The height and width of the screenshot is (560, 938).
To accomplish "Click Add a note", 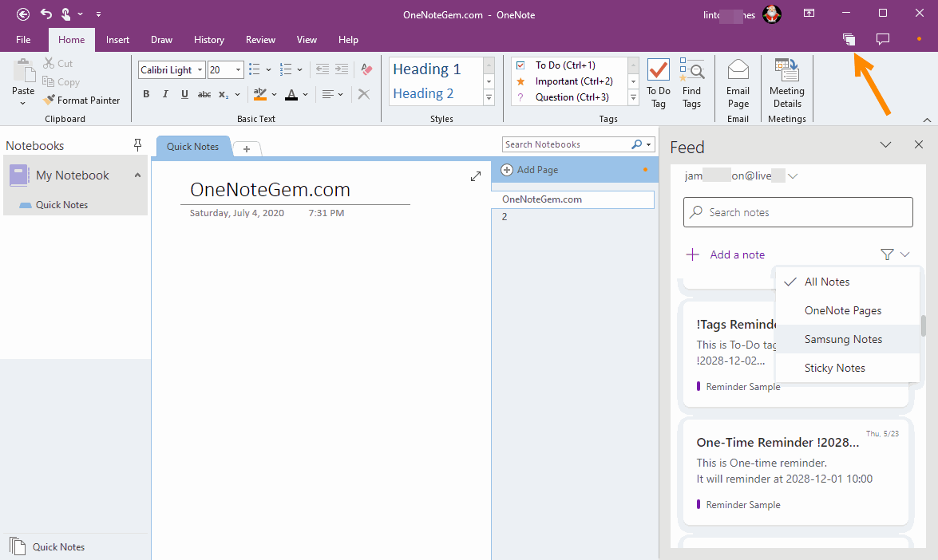I will 725,254.
